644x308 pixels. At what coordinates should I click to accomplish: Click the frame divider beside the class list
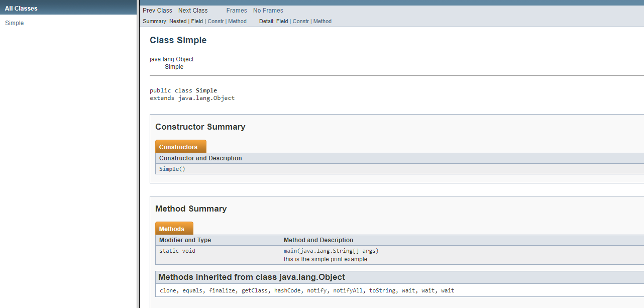(x=138, y=154)
